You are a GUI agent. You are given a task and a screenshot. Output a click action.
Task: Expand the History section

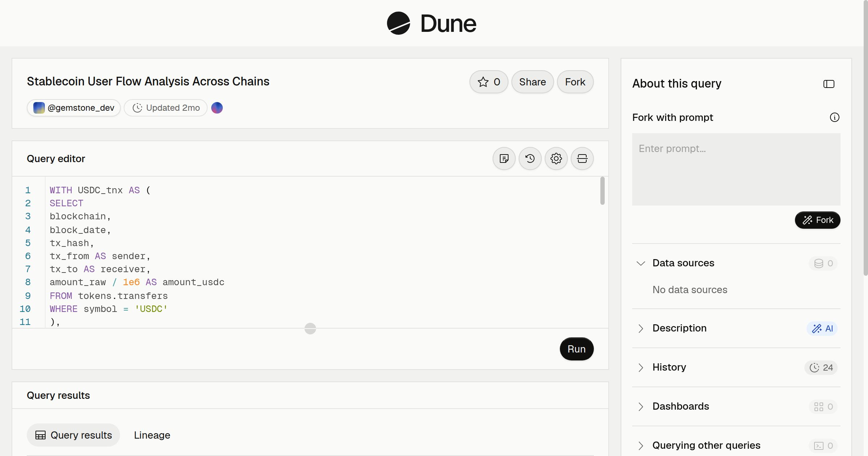(x=641, y=367)
